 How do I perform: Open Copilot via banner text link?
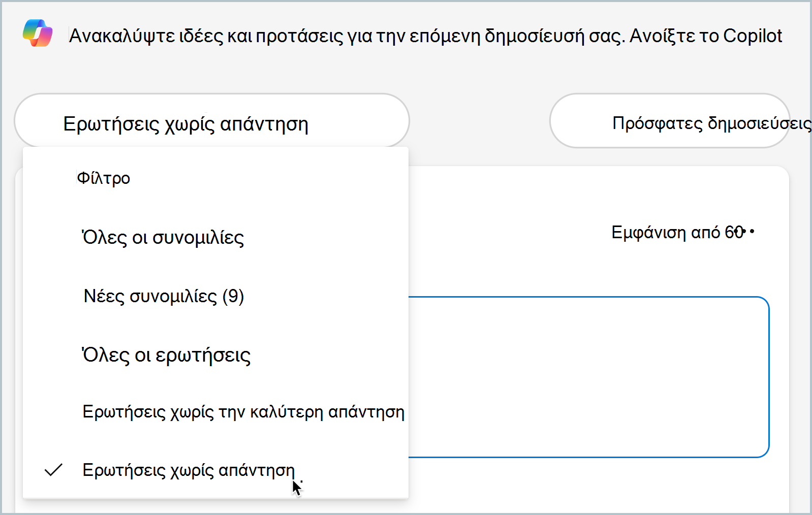pyautogui.click(x=706, y=36)
